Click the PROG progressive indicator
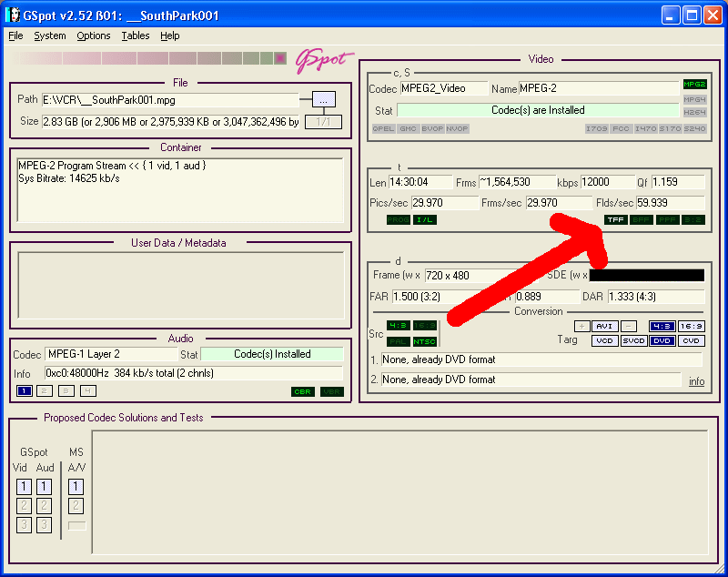 click(399, 220)
